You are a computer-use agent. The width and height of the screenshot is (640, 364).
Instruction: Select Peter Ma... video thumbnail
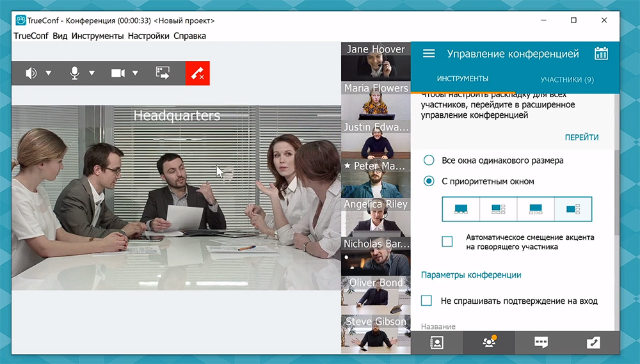click(376, 178)
